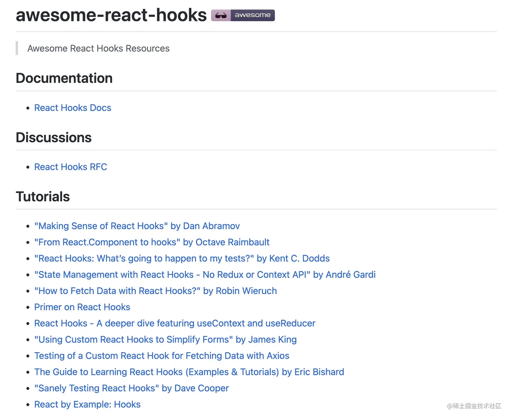This screenshot has height=420, width=512.
Task: Open Kent C. Dodds' tests tutorial link
Action: (x=182, y=258)
